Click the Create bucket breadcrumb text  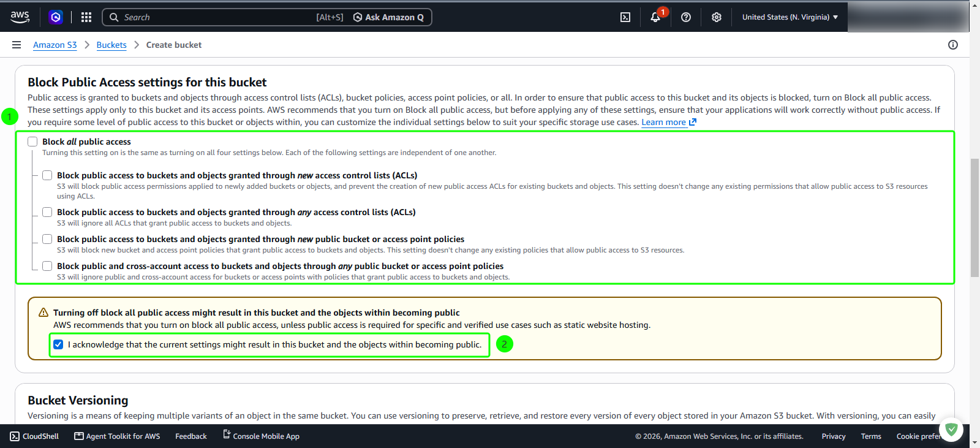174,45
